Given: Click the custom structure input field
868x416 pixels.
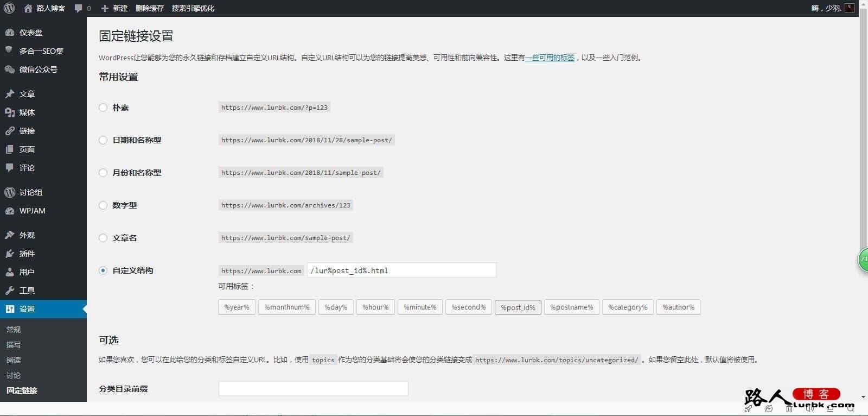Looking at the screenshot, I should click(x=401, y=270).
